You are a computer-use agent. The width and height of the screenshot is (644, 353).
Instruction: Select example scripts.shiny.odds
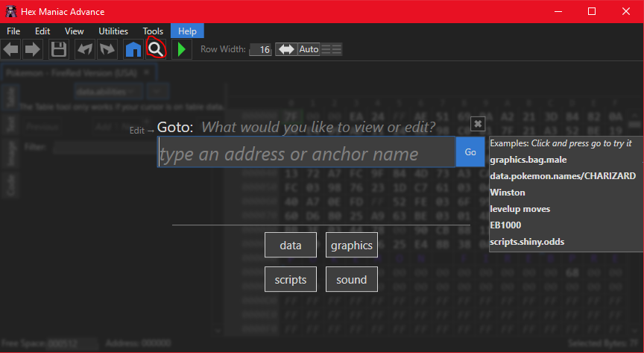point(527,242)
